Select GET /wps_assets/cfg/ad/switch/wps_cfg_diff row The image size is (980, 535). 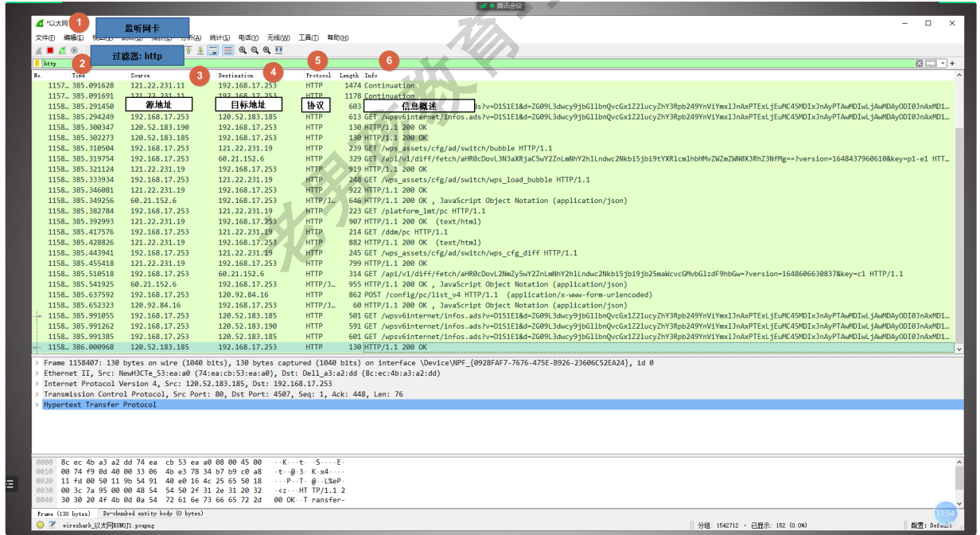tap(493, 253)
